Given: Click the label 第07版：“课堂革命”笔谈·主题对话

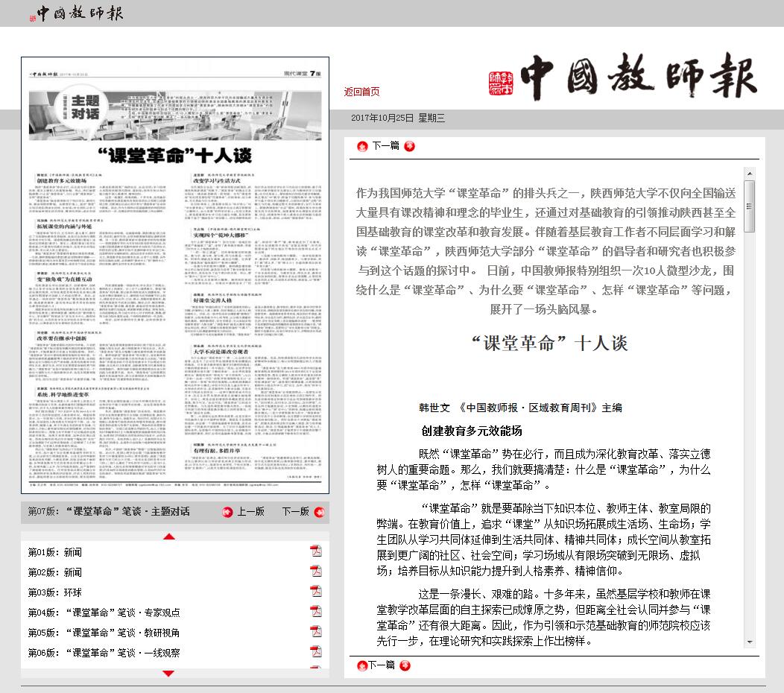Looking at the screenshot, I should (109, 511).
